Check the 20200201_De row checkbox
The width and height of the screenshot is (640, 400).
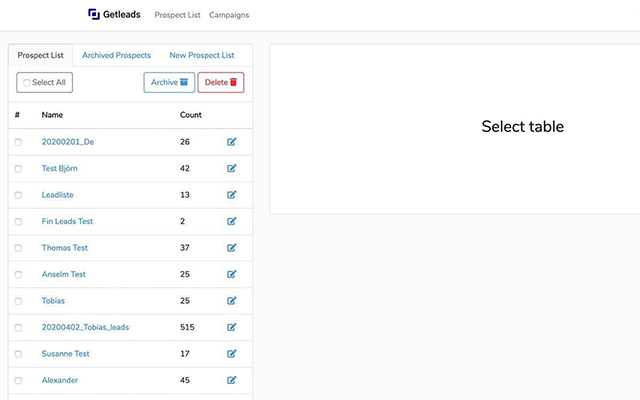[x=18, y=142]
